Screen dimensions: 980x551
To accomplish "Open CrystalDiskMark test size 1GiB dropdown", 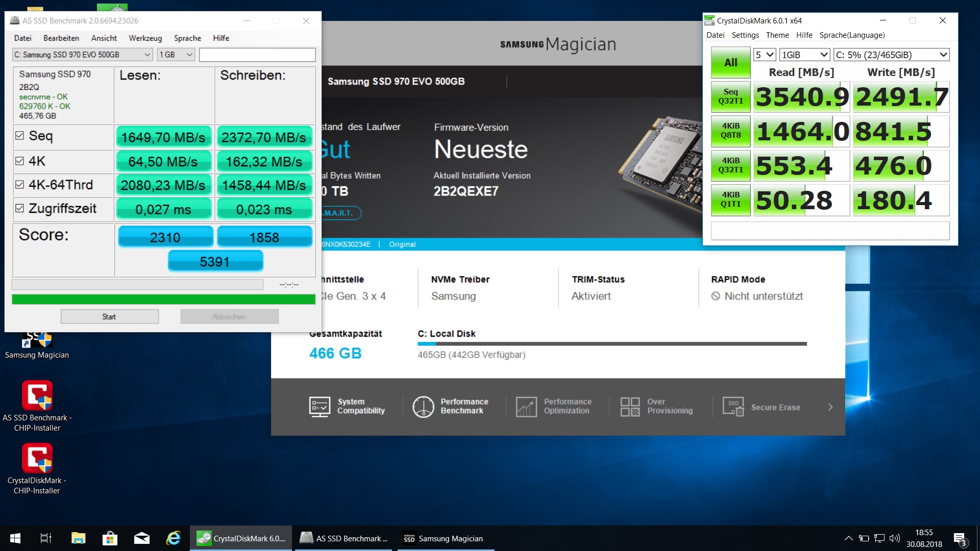I will coord(804,55).
